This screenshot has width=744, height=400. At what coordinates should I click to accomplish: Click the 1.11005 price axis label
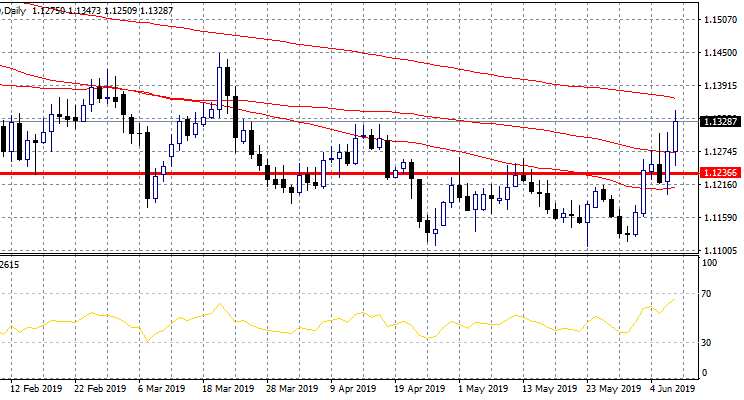721,251
